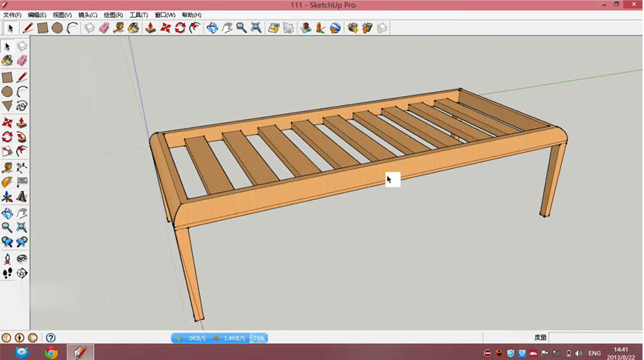Viewport: 644px width, 360px height.
Task: Open the 窗口(W) window menu
Action: click(x=165, y=15)
